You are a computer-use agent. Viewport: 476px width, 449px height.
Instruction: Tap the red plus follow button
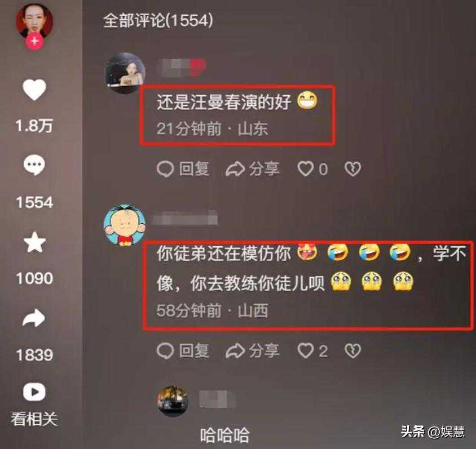[34, 41]
